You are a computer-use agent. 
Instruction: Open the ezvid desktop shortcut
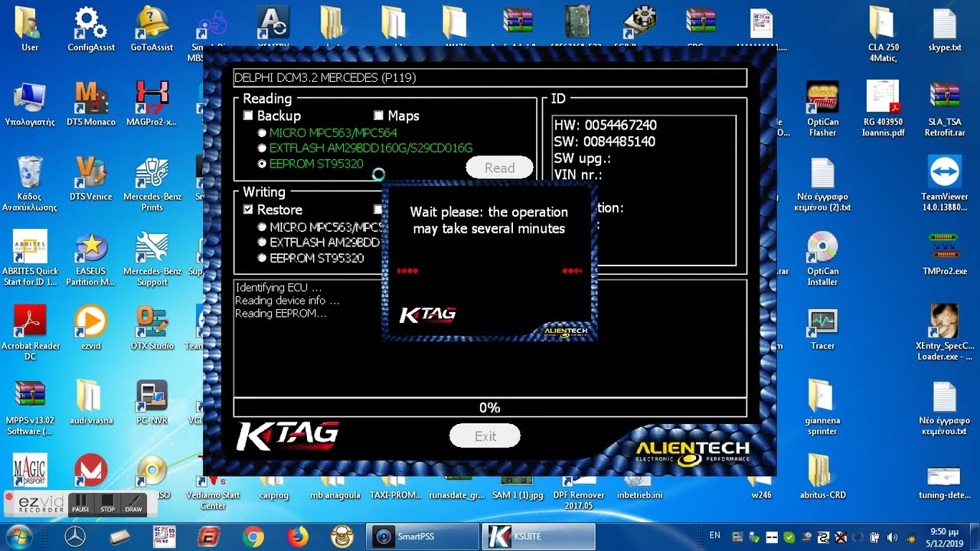(91, 328)
